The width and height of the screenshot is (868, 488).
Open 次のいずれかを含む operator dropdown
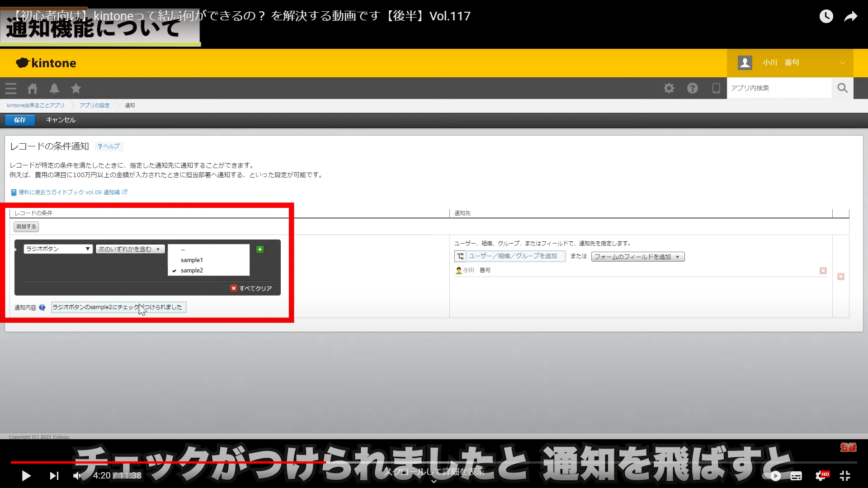(130, 249)
